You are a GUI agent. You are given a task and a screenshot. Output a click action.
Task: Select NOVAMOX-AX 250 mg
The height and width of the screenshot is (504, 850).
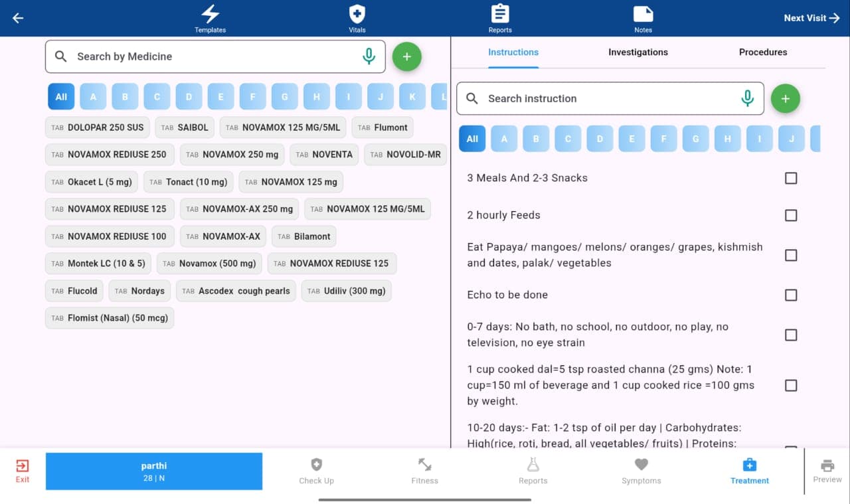240,209
